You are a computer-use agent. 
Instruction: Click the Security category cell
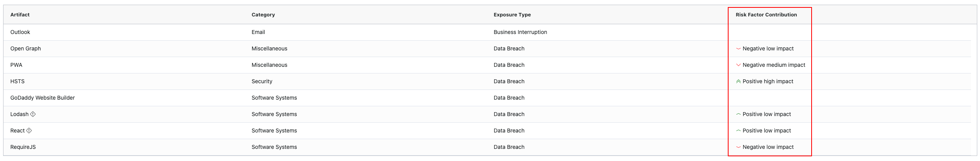(262, 82)
